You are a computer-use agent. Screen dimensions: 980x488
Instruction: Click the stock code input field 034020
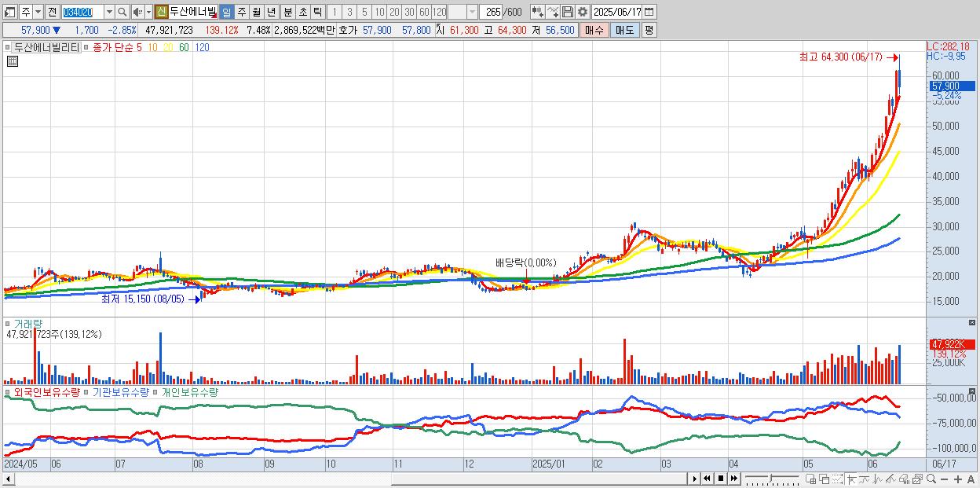pos(82,12)
